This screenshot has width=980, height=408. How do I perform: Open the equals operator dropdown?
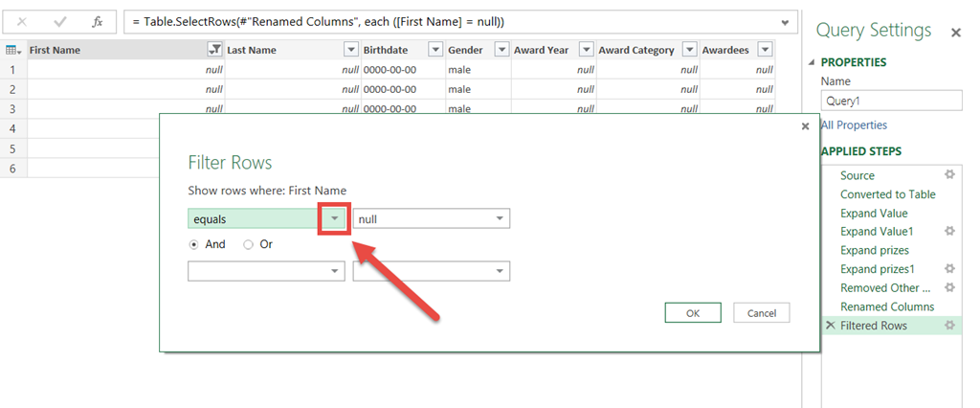point(333,219)
